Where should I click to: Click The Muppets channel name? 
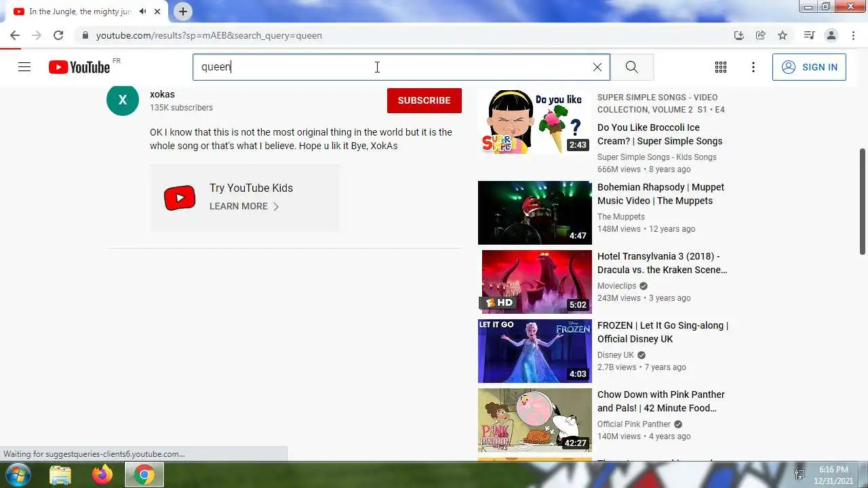pos(621,217)
